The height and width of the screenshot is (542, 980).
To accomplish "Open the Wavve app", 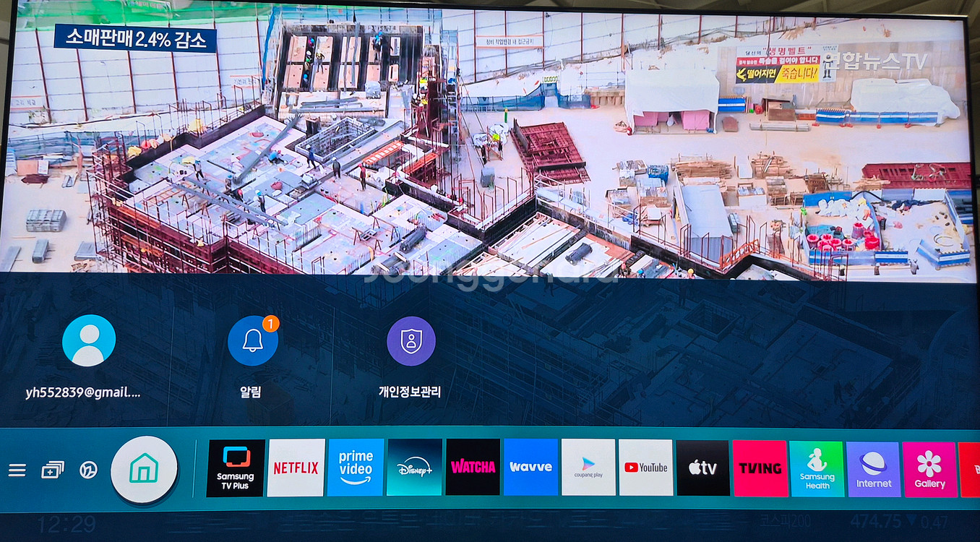I will click(530, 467).
